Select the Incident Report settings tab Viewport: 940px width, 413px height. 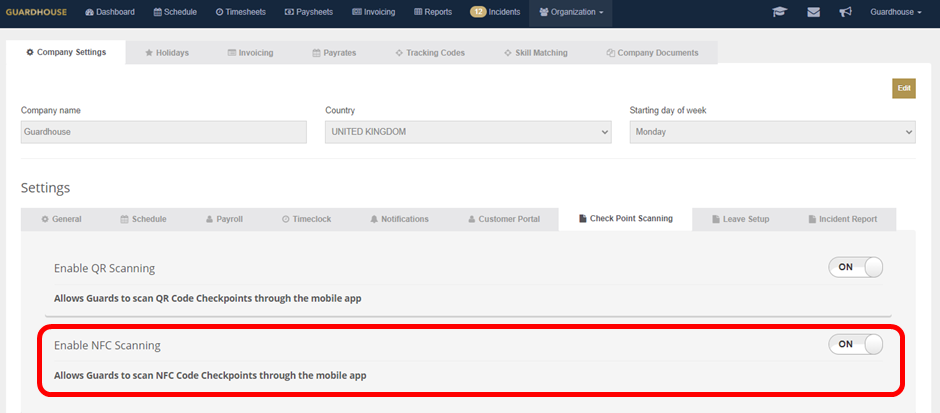[842, 219]
